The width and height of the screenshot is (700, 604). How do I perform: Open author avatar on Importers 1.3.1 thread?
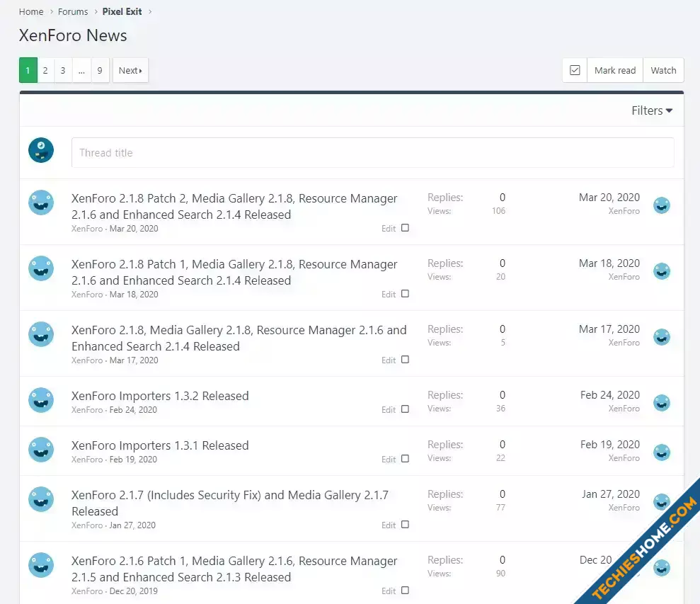click(41, 450)
